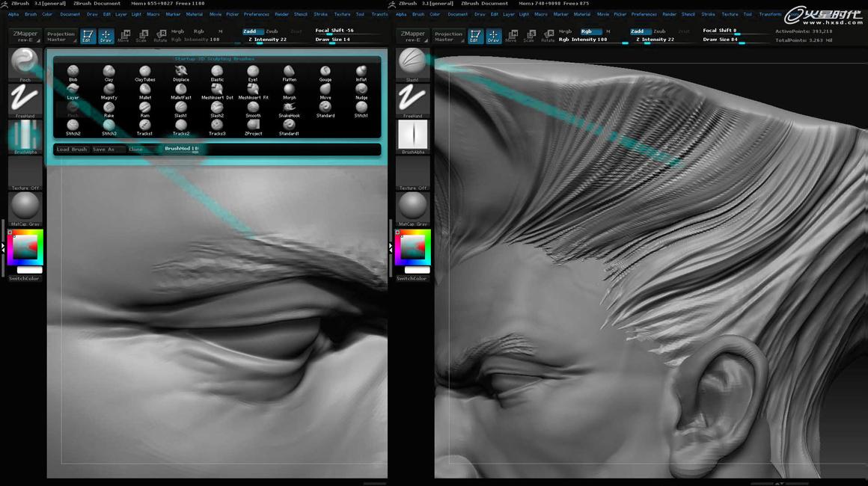This screenshot has height=486, width=868.
Task: Choose the Tracks1 brush
Action: (145, 128)
